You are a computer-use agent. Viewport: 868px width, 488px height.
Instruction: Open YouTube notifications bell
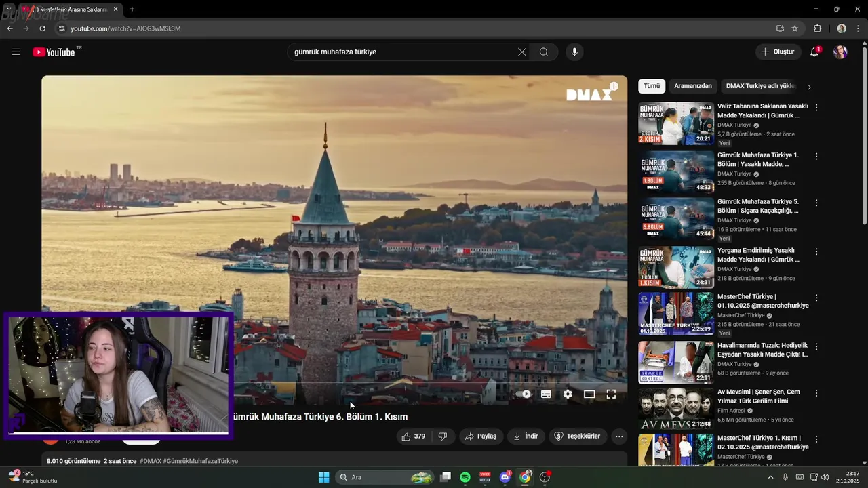click(815, 52)
